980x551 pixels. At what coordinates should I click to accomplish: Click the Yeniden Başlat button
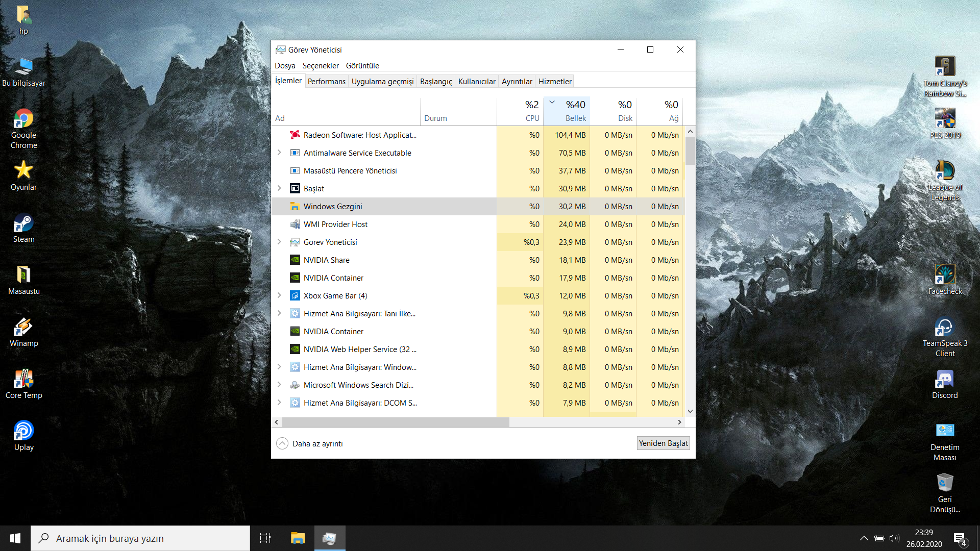tap(663, 443)
